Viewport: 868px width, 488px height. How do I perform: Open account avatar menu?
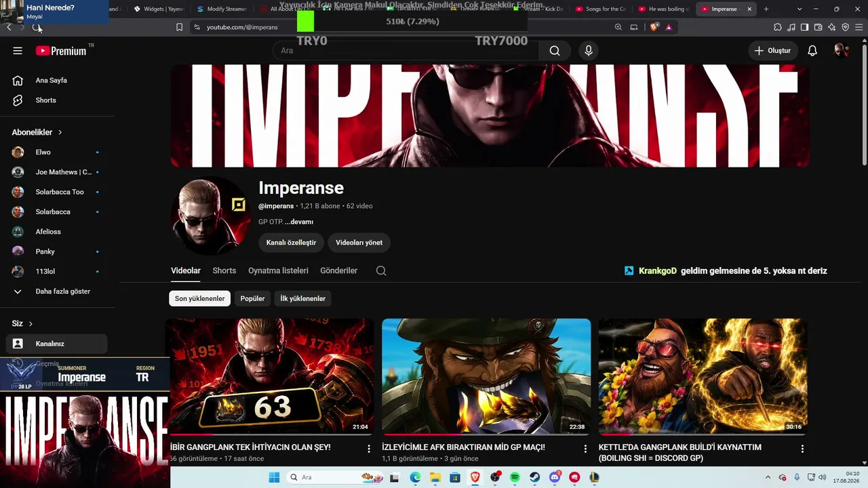pos(841,51)
